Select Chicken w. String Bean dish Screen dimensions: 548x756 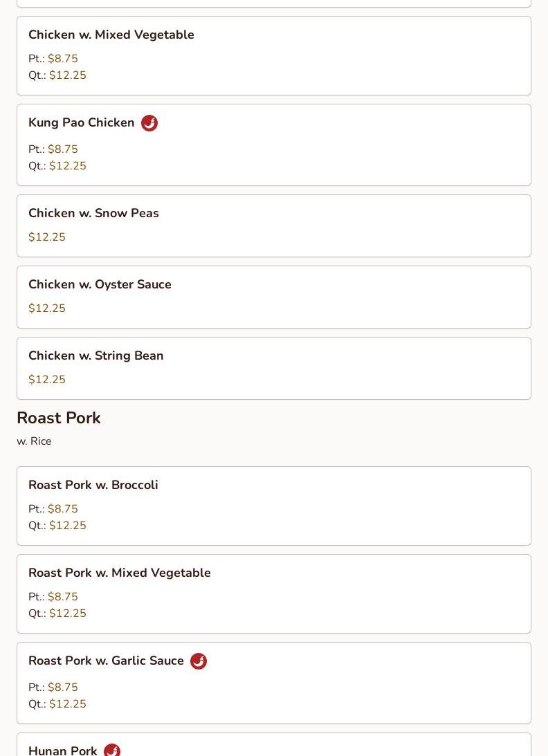click(x=274, y=369)
